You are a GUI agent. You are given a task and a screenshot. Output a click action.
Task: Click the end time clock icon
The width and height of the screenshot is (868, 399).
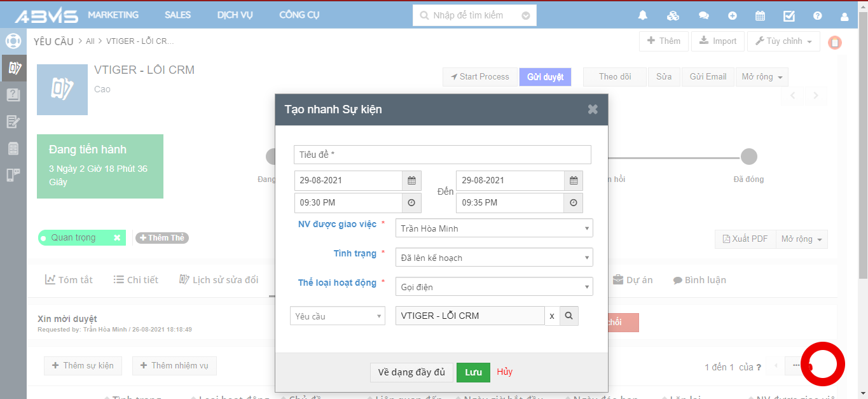(574, 203)
